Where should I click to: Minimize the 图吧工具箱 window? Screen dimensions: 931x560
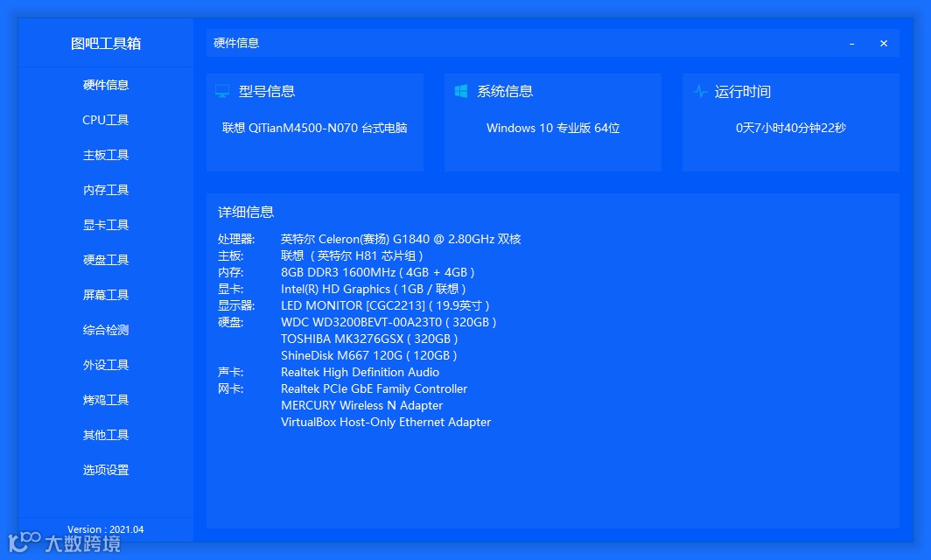[852, 44]
